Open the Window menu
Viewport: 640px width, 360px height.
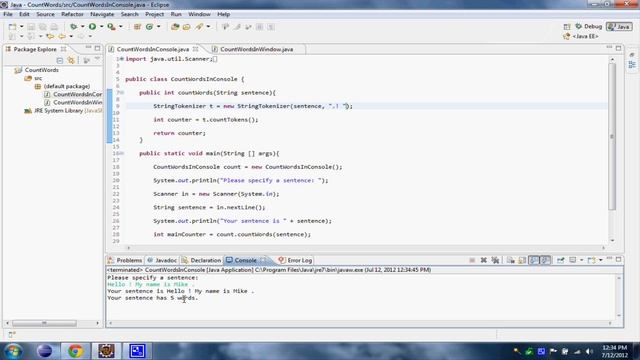click(x=199, y=14)
